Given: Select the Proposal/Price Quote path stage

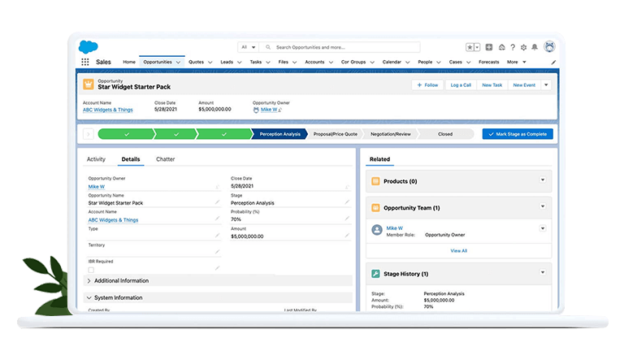Looking at the screenshot, I should click(x=335, y=134).
